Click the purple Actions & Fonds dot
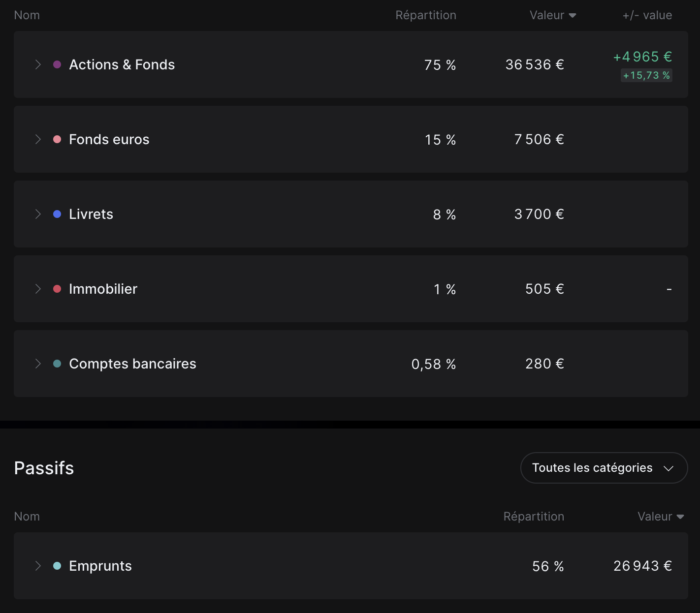 coord(57,64)
